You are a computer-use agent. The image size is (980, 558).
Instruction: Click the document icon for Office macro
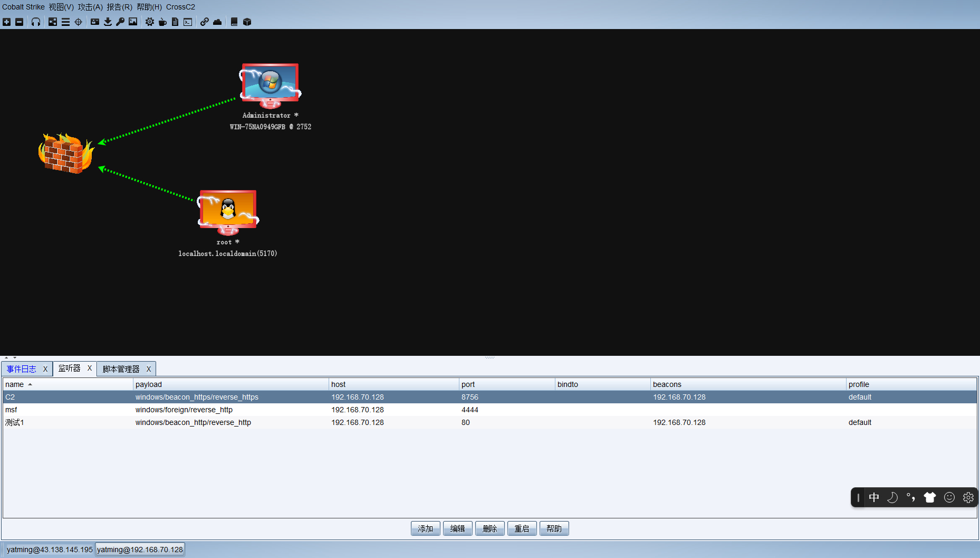(175, 22)
